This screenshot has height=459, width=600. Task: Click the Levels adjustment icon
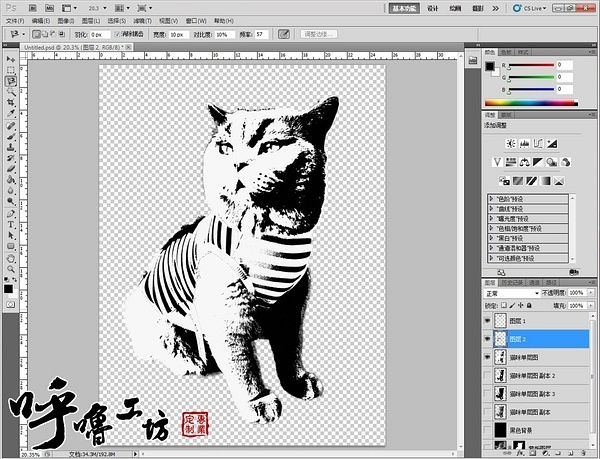click(x=525, y=143)
